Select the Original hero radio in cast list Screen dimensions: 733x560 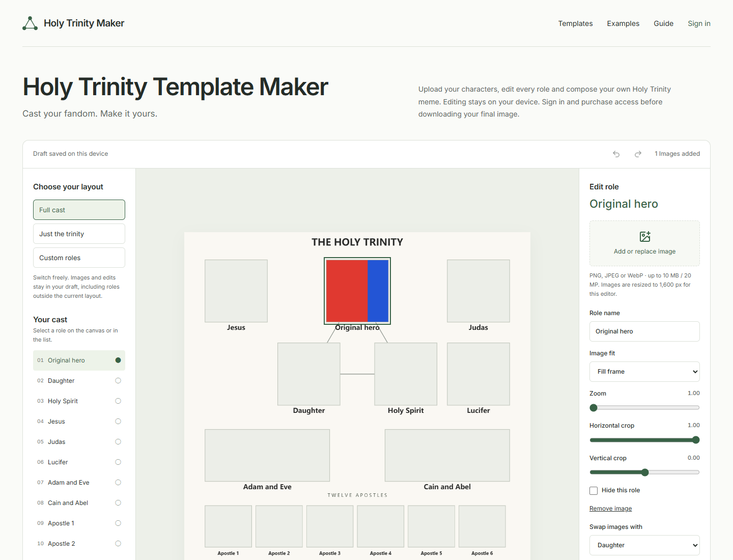[118, 360]
